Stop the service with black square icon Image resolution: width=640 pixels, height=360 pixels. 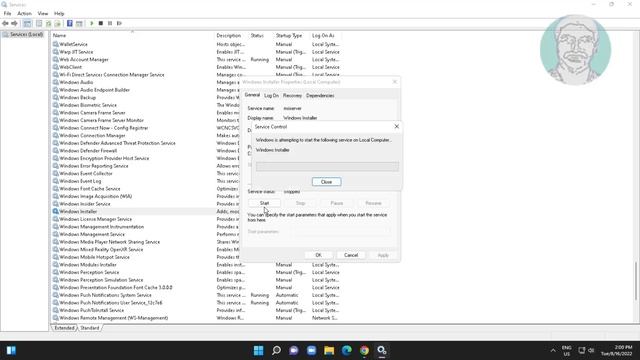pos(101,23)
